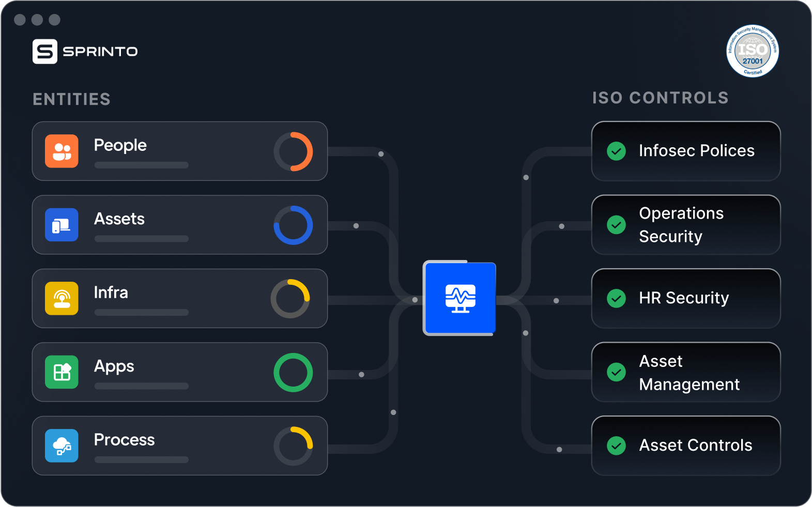Click the green Apps grid icon

62,372
